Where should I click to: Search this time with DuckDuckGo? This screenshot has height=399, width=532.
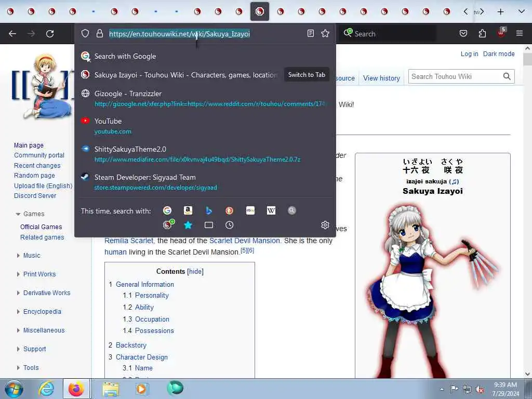(229, 211)
